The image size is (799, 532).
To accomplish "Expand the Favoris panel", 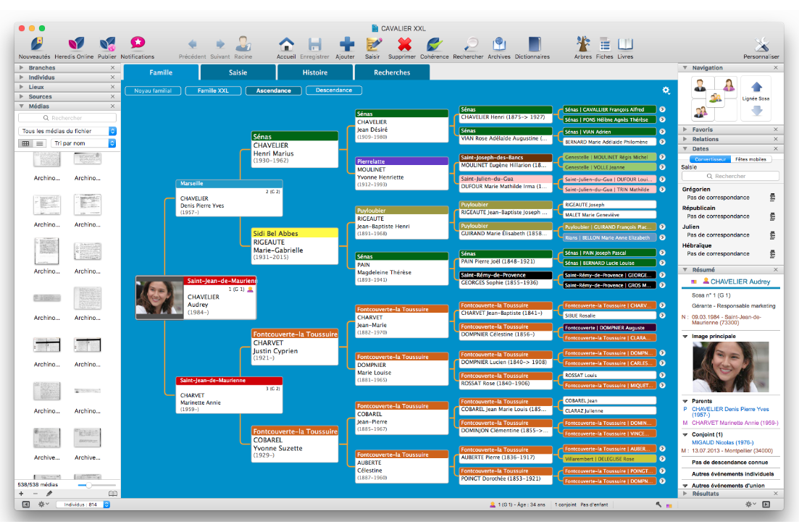I will pyautogui.click(x=685, y=130).
